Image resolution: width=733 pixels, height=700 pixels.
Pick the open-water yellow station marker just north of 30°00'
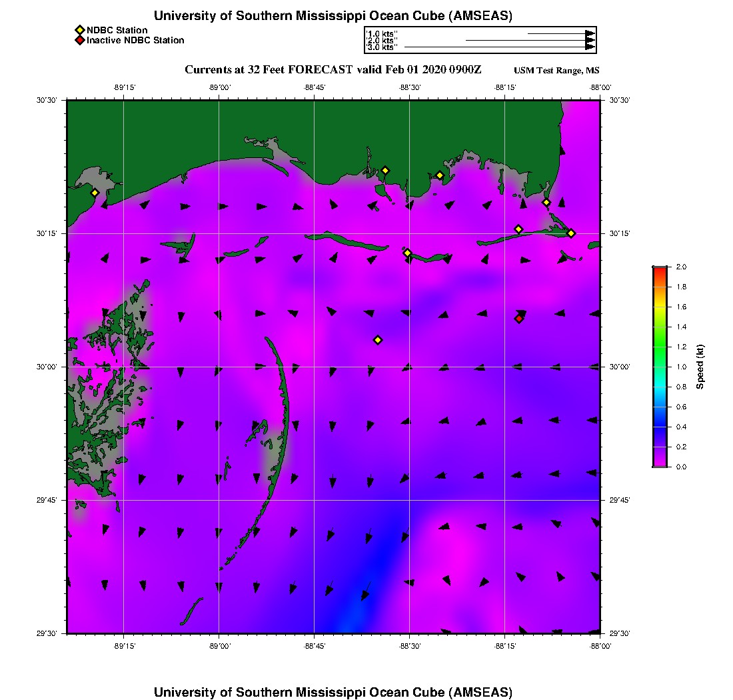tap(378, 340)
